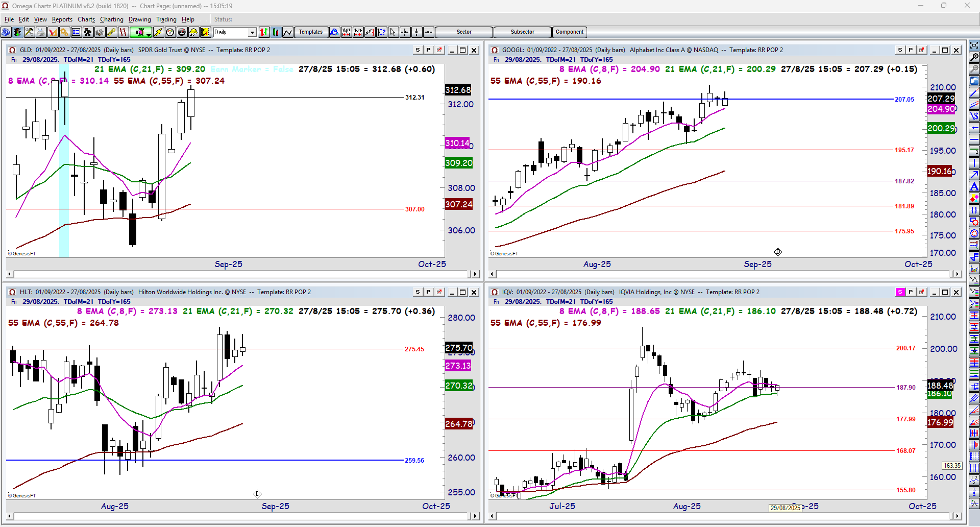
Task: Click the left scroll arrow on the HLT chart
Action: (10, 516)
